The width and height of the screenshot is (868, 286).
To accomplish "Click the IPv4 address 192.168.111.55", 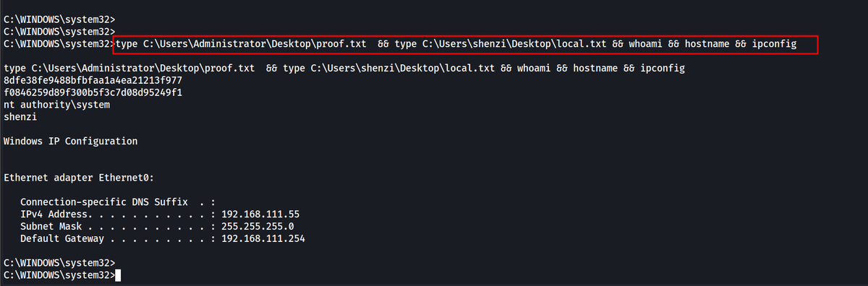I will pyautogui.click(x=260, y=214).
